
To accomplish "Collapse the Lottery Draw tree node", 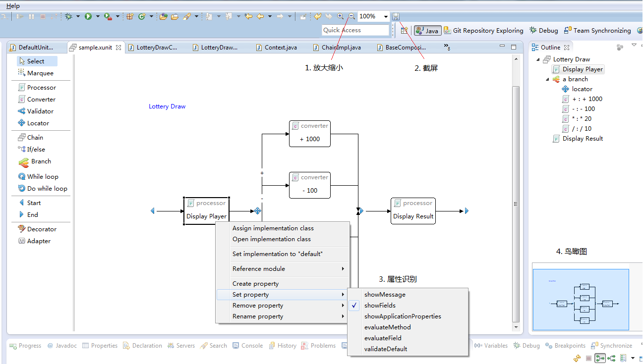I will tap(537, 59).
